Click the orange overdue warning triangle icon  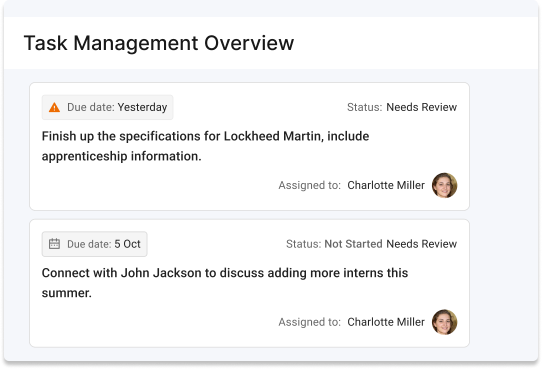54,107
